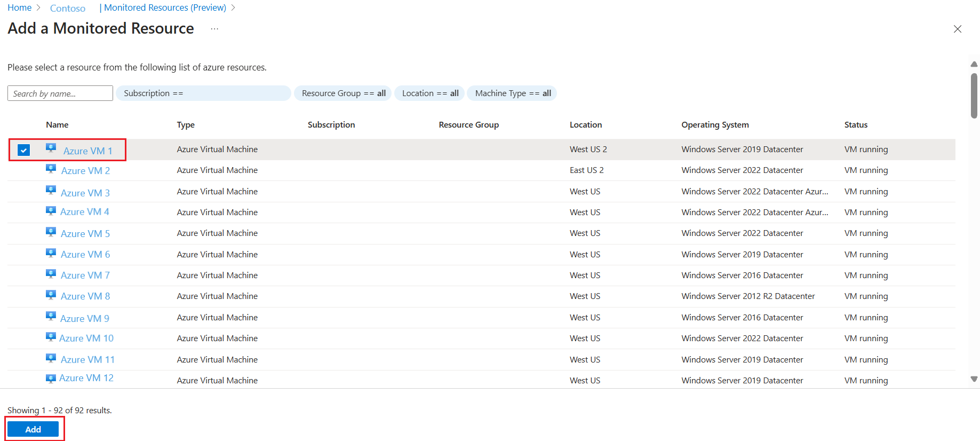Open the ellipsis more options menu

pos(214,29)
